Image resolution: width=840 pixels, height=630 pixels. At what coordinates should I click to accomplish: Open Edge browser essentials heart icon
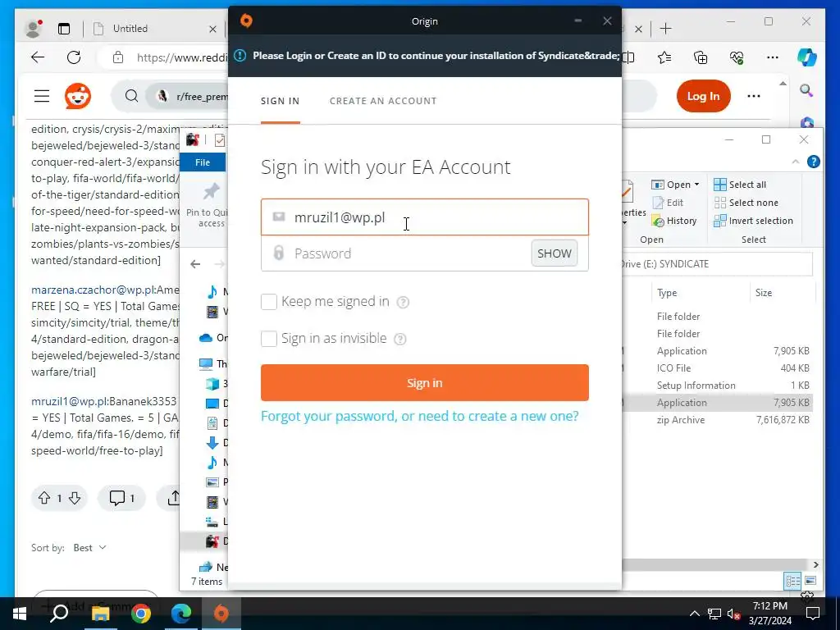point(736,57)
